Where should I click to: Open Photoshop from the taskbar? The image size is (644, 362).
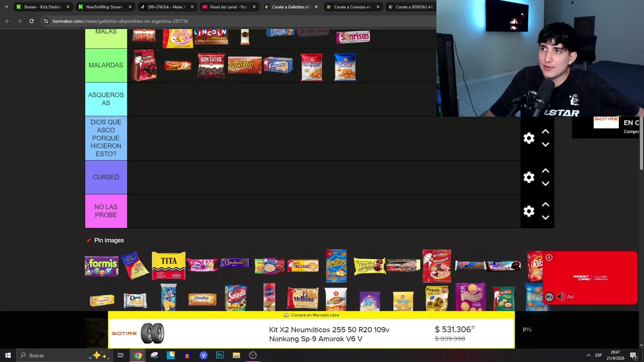click(x=220, y=355)
